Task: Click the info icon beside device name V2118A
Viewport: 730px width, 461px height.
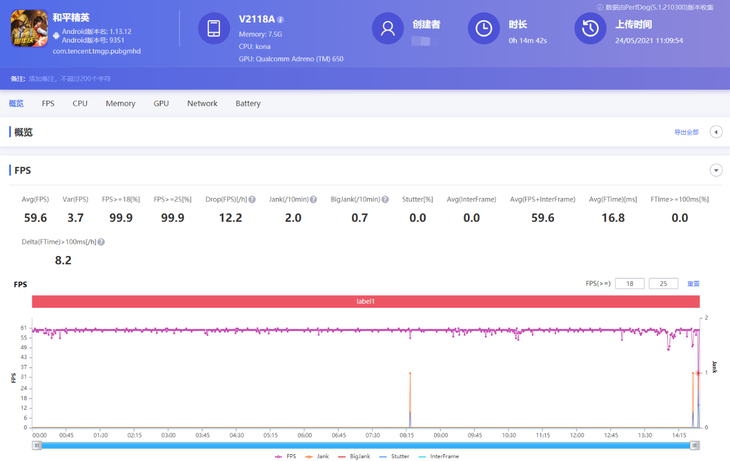Action: 281,20
